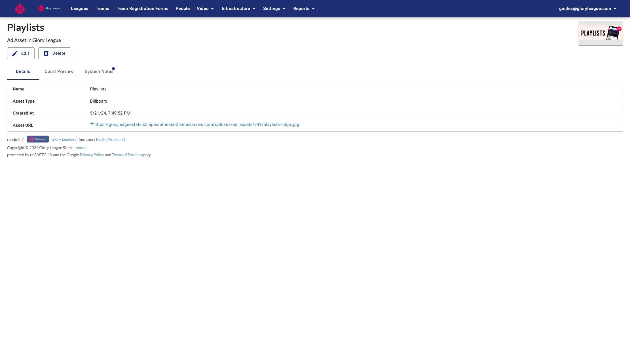Click the Glory League footer badge image
630x364 pixels.
click(x=38, y=139)
